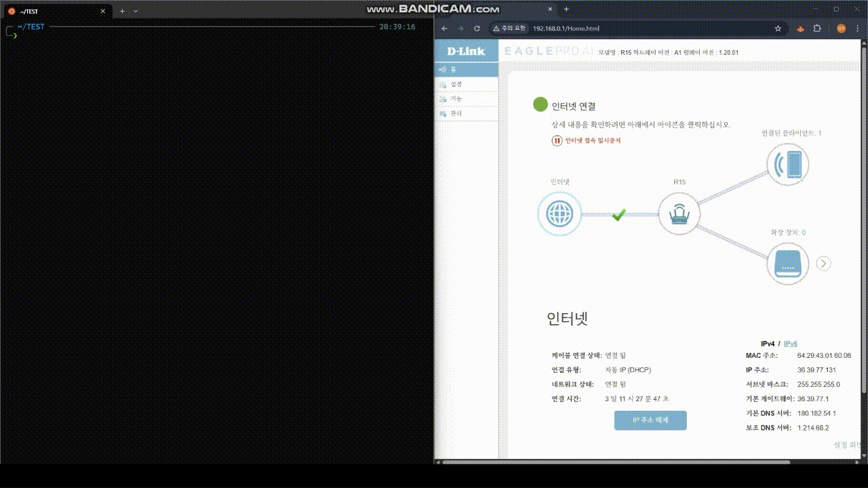Click the pause internet access icon
Viewport: 868px width, 488px height.
tap(557, 140)
